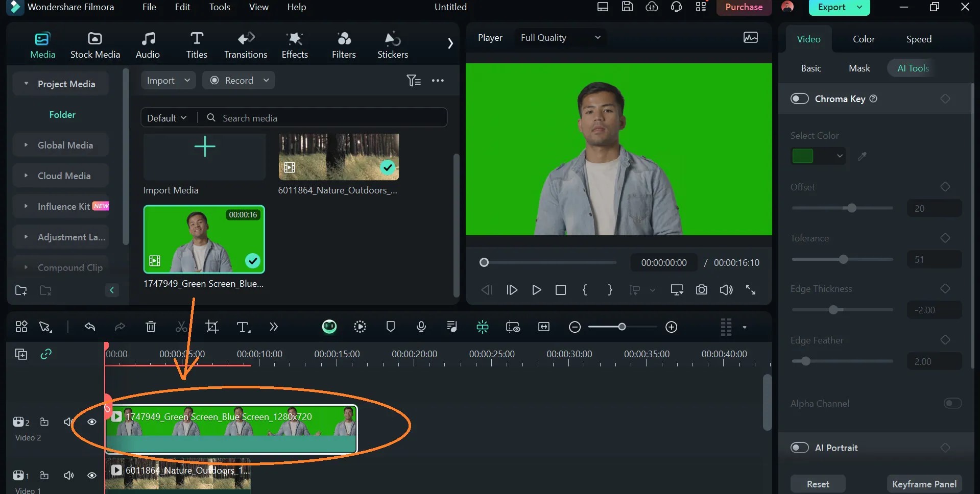
Task: Click the voiceover microphone icon
Action: 421,327
